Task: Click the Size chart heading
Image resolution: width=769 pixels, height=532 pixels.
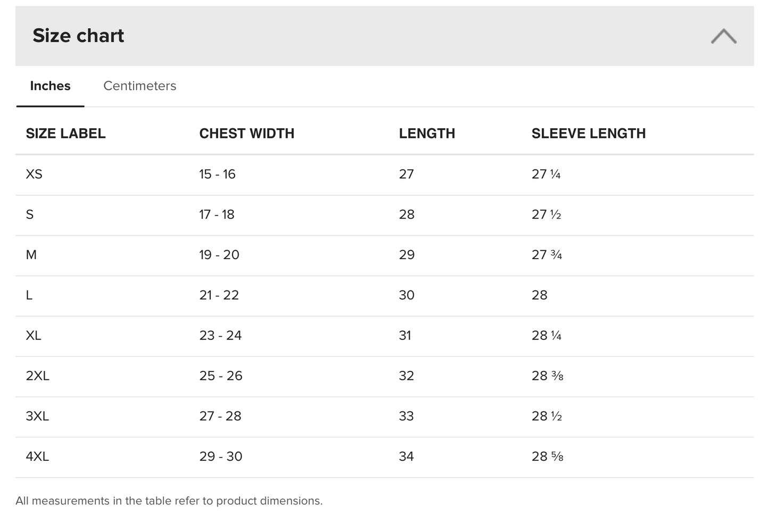Action: pyautogui.click(x=78, y=36)
